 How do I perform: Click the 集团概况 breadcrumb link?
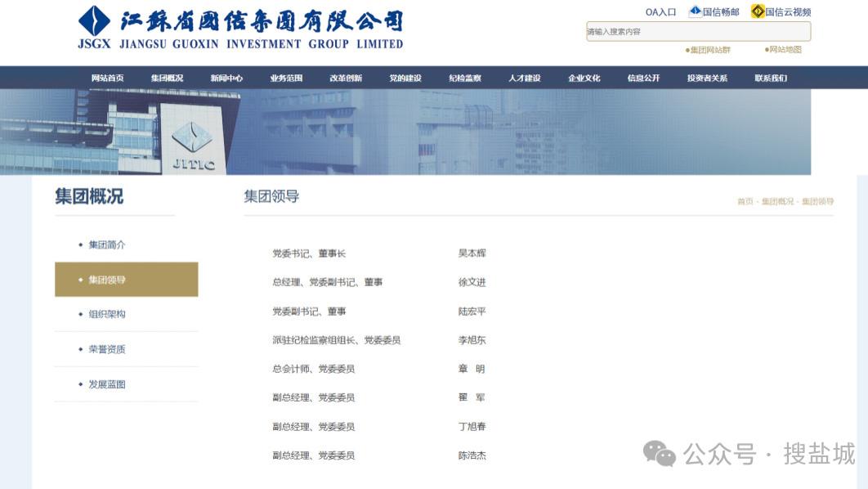point(777,202)
